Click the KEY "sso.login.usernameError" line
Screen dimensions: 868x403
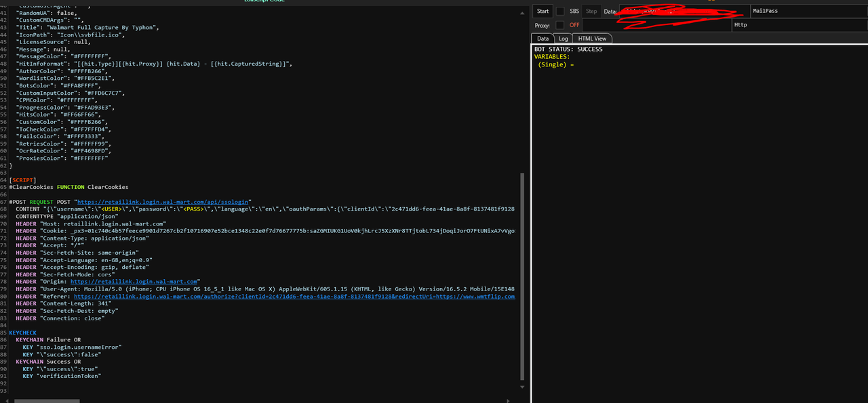click(x=72, y=347)
